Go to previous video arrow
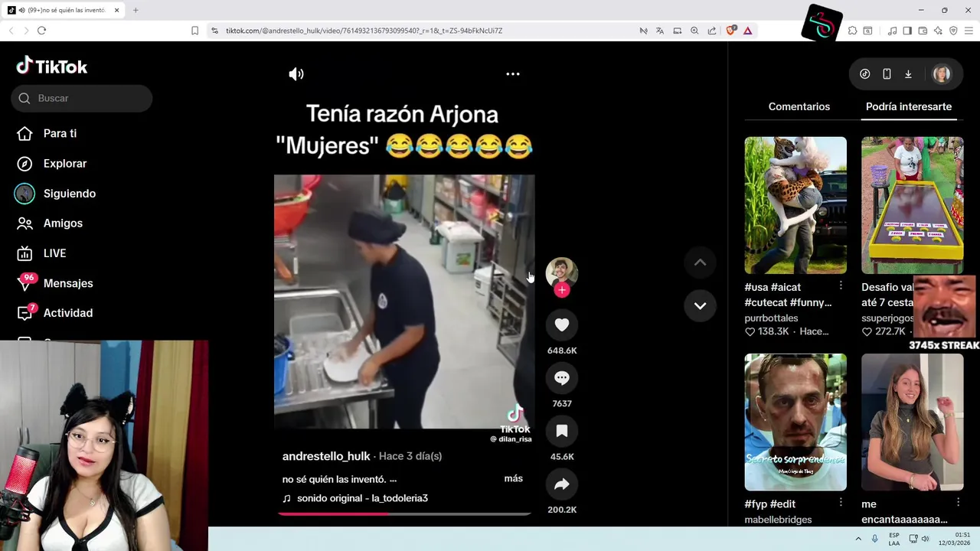Screen dimensions: 980x551 pos(700,262)
